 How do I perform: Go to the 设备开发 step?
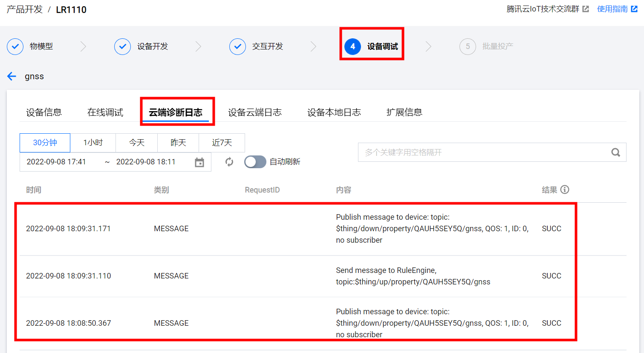click(153, 46)
